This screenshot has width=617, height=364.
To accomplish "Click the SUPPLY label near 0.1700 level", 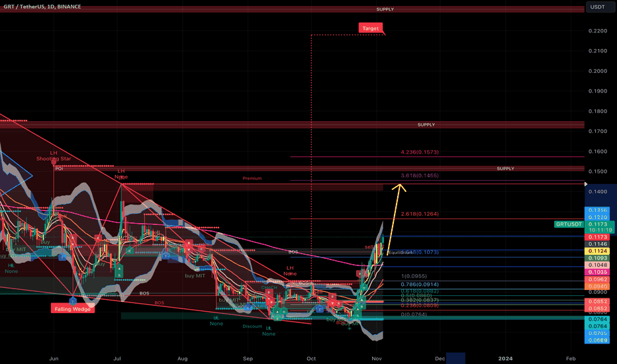I will click(x=426, y=124).
